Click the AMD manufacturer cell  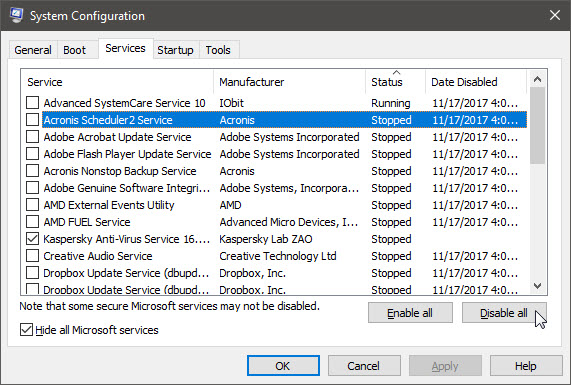[x=231, y=205]
